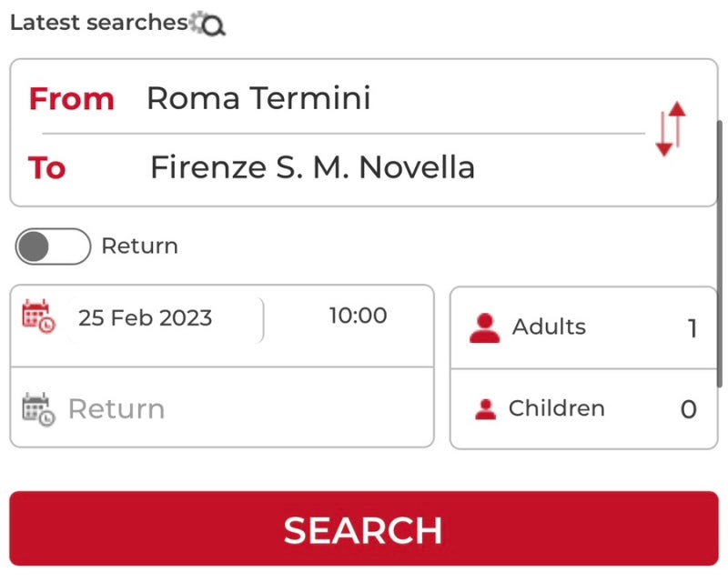Change the Adults count of 1
Viewport: 728px width, 582px height.
coord(692,328)
